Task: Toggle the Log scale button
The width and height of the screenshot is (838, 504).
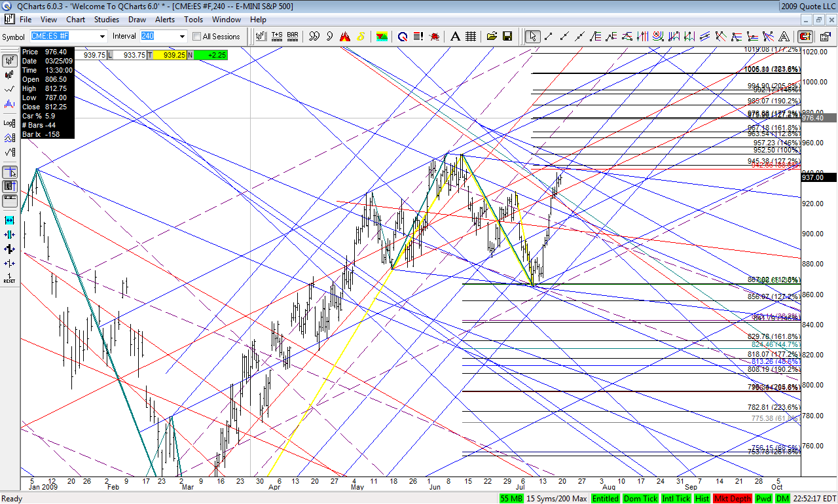Action: (10, 123)
